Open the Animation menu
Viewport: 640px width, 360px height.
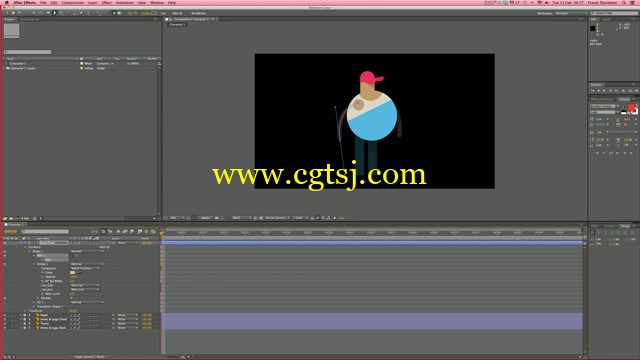click(124, 2)
